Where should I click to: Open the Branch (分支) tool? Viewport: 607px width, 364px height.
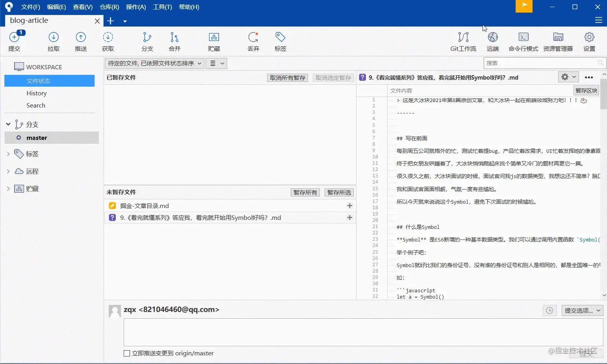[147, 41]
